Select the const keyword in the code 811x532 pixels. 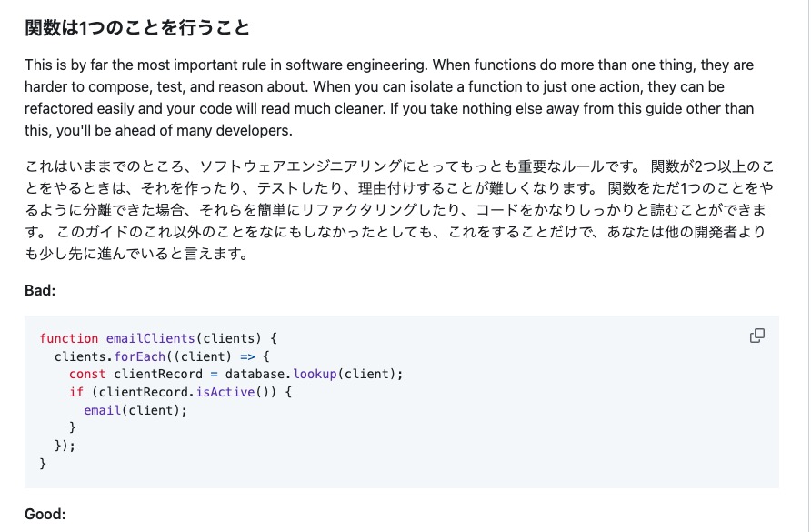tap(87, 374)
